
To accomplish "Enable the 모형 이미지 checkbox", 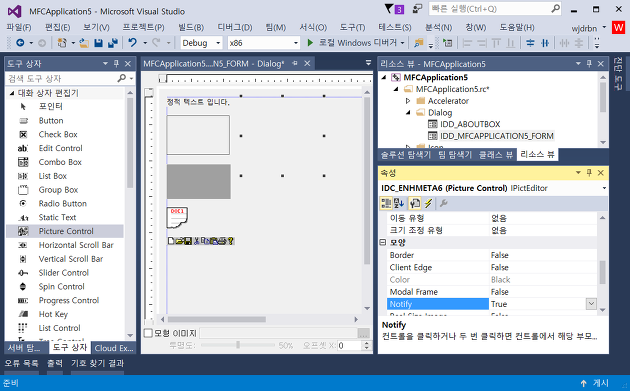I will (148, 333).
